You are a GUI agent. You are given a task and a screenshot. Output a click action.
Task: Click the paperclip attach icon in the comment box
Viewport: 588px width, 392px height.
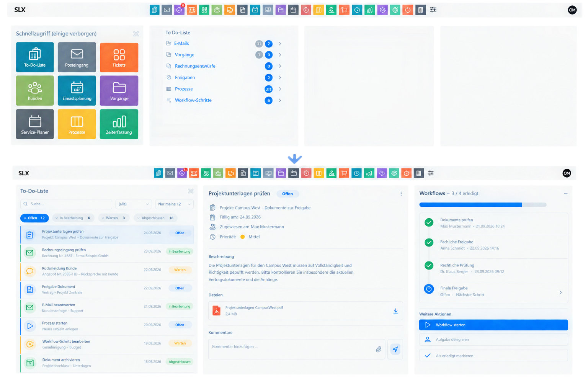point(378,349)
